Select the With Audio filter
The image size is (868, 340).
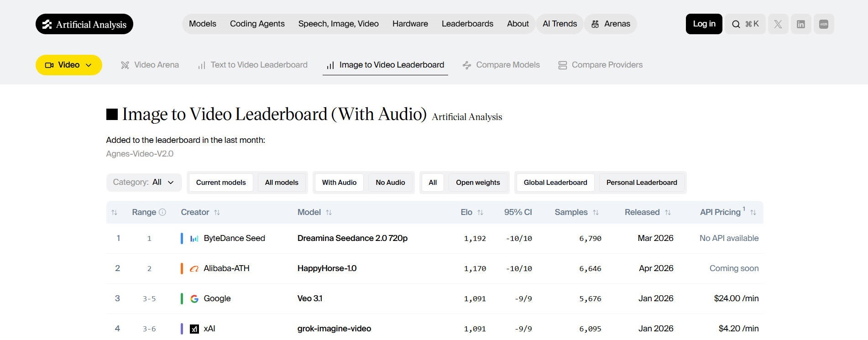click(339, 183)
